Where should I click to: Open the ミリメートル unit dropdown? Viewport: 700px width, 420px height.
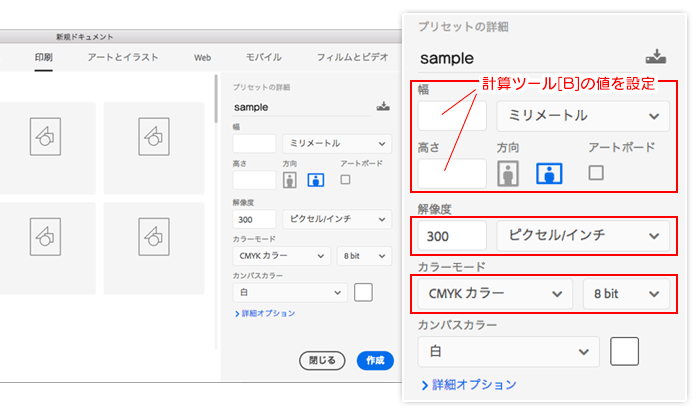(x=336, y=143)
